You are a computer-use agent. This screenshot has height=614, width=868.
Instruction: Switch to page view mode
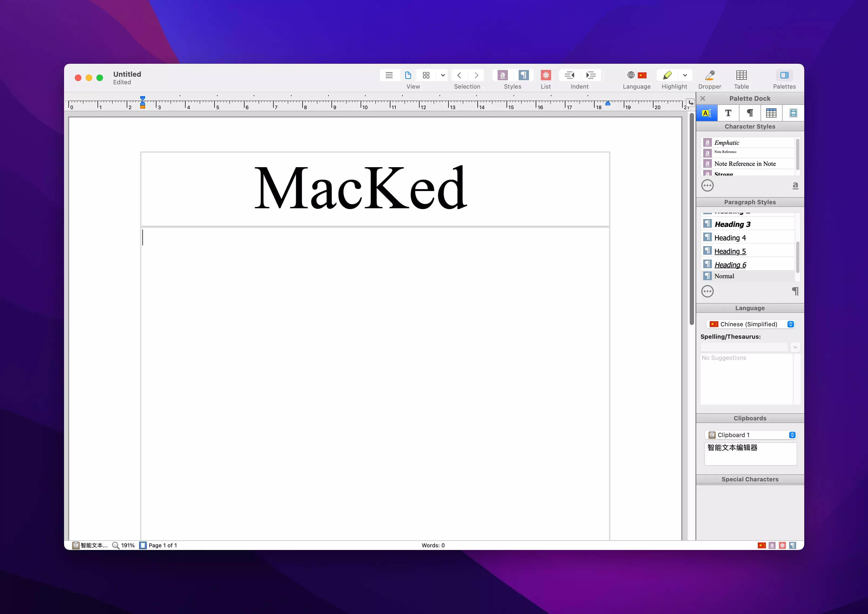tap(408, 75)
